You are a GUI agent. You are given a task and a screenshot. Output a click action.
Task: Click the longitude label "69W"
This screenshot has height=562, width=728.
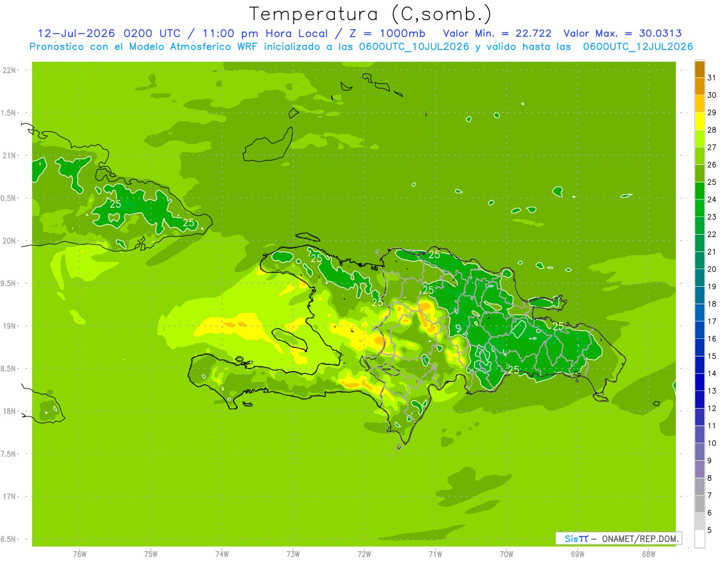(578, 554)
